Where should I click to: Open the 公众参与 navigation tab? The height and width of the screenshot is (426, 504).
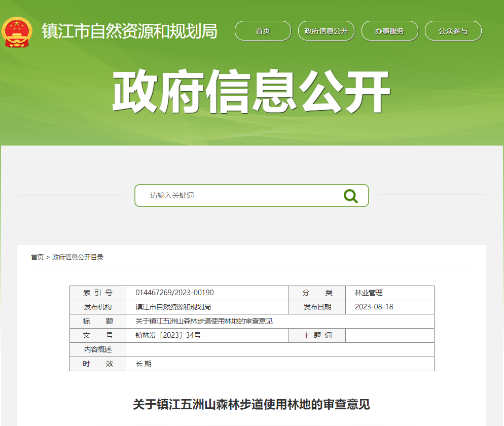click(453, 31)
